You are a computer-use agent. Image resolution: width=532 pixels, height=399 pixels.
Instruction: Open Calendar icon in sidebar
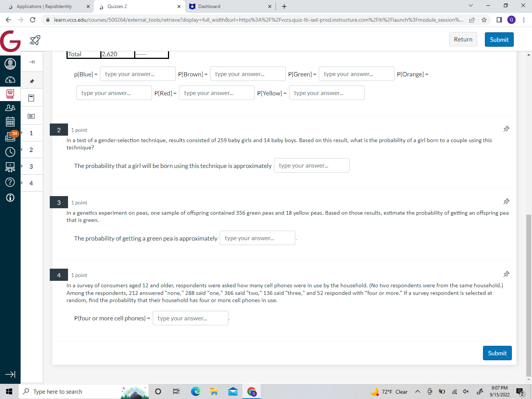pyautogui.click(x=10, y=122)
